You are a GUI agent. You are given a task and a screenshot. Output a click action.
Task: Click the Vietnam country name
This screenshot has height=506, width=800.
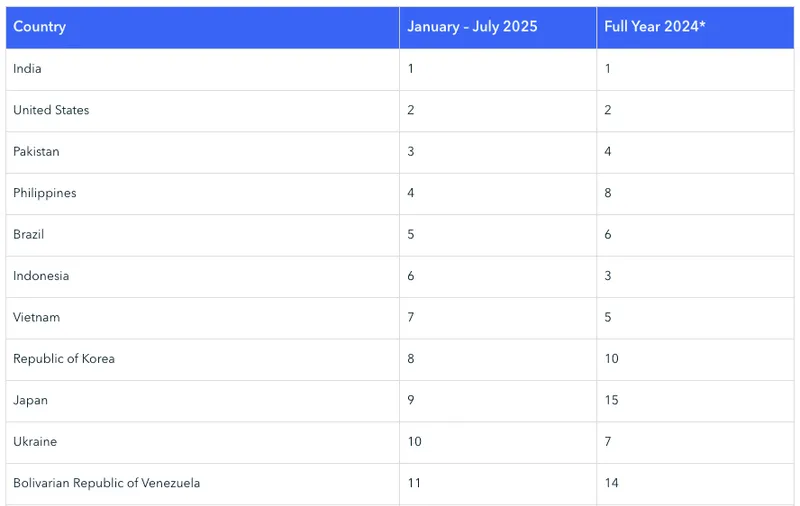click(37, 317)
